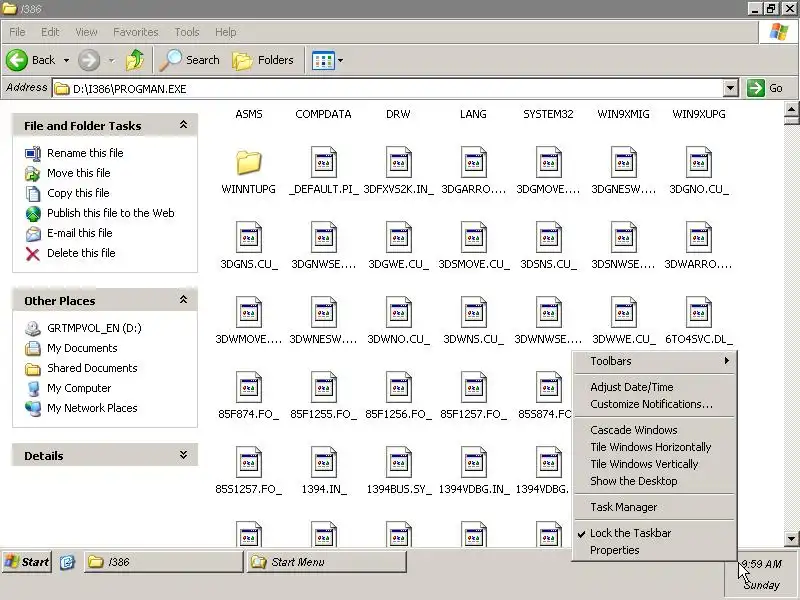Click E-mail this file link
The width and height of the screenshot is (800, 600).
coord(80,233)
